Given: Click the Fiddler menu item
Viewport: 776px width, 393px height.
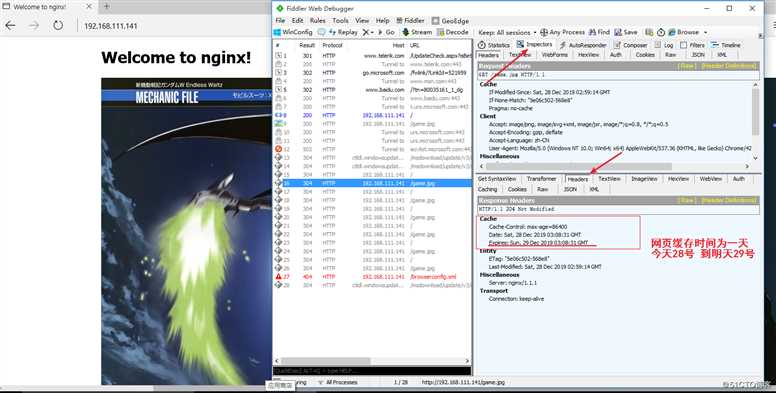Looking at the screenshot, I should [x=410, y=21].
